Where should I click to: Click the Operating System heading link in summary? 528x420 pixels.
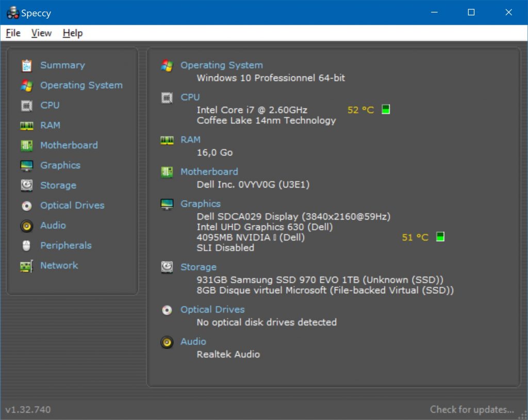222,65
